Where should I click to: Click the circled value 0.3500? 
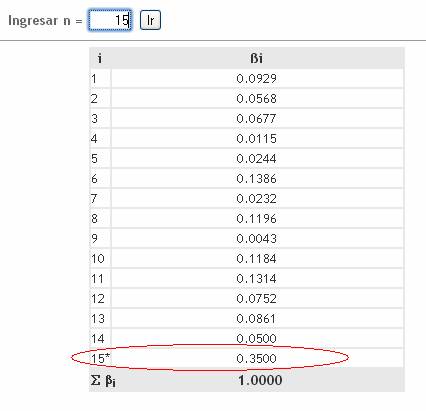click(x=256, y=359)
